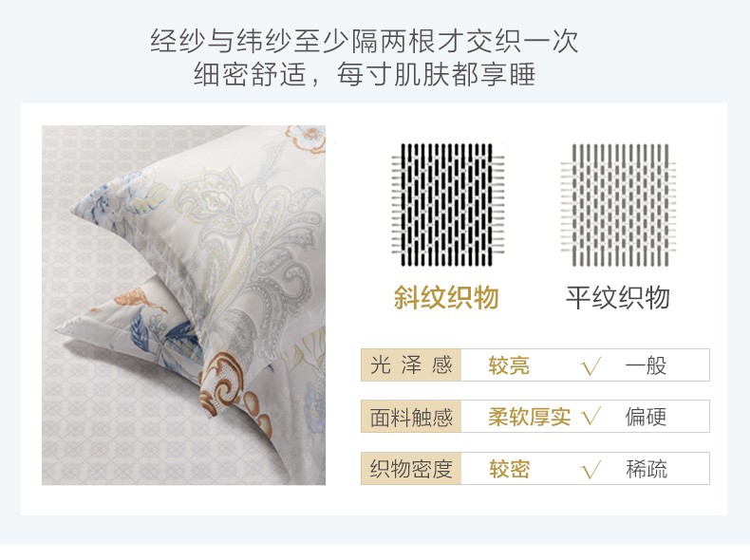Click the plain weave pattern diagram

coord(618,205)
